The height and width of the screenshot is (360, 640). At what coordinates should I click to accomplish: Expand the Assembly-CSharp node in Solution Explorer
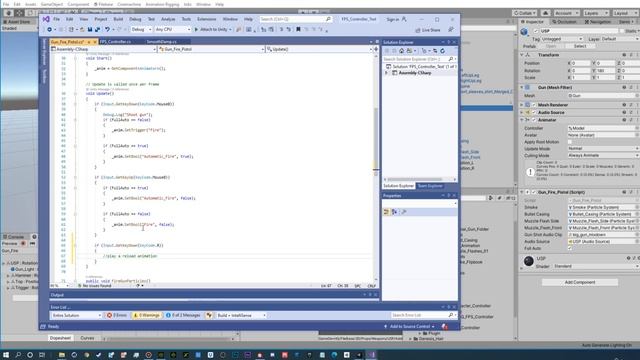[x=386, y=73]
